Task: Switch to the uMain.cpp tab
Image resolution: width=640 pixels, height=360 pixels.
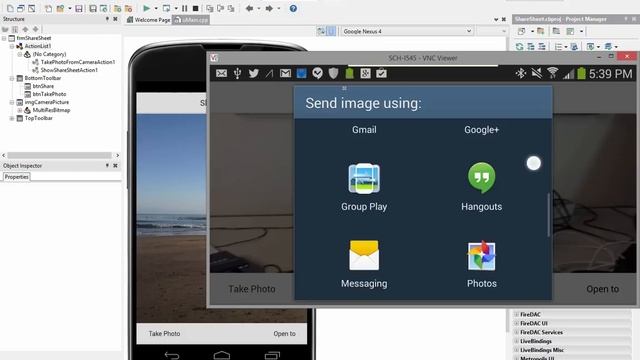Action: coord(191,20)
